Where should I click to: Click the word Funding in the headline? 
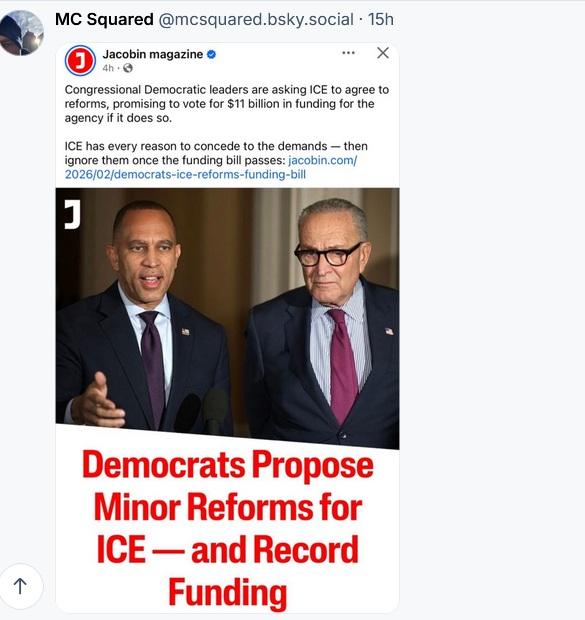click(227, 592)
